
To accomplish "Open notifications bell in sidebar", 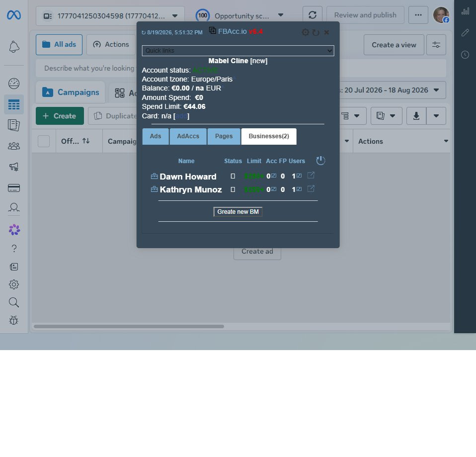I will [x=14, y=47].
